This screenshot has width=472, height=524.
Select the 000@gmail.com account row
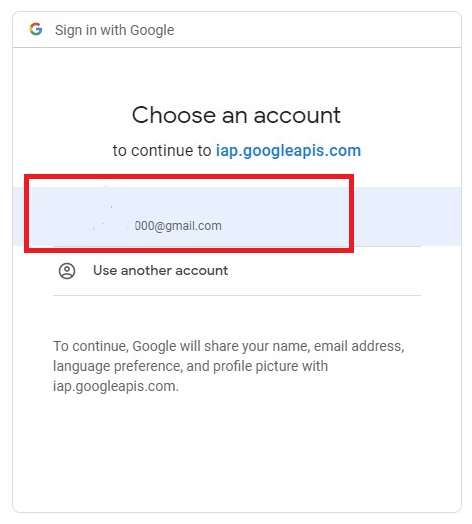(x=237, y=217)
